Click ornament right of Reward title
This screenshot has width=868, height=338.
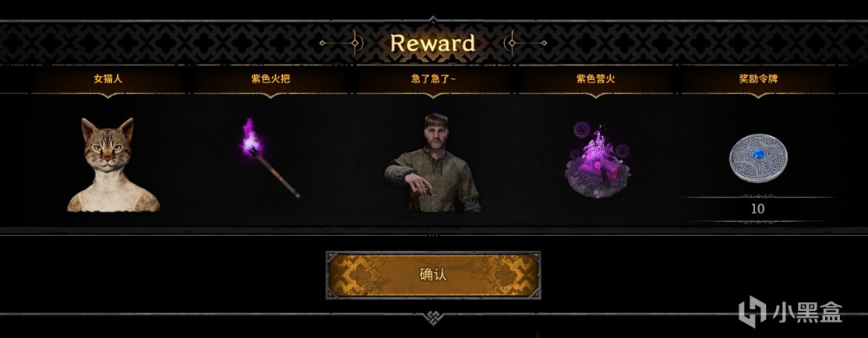point(525,43)
